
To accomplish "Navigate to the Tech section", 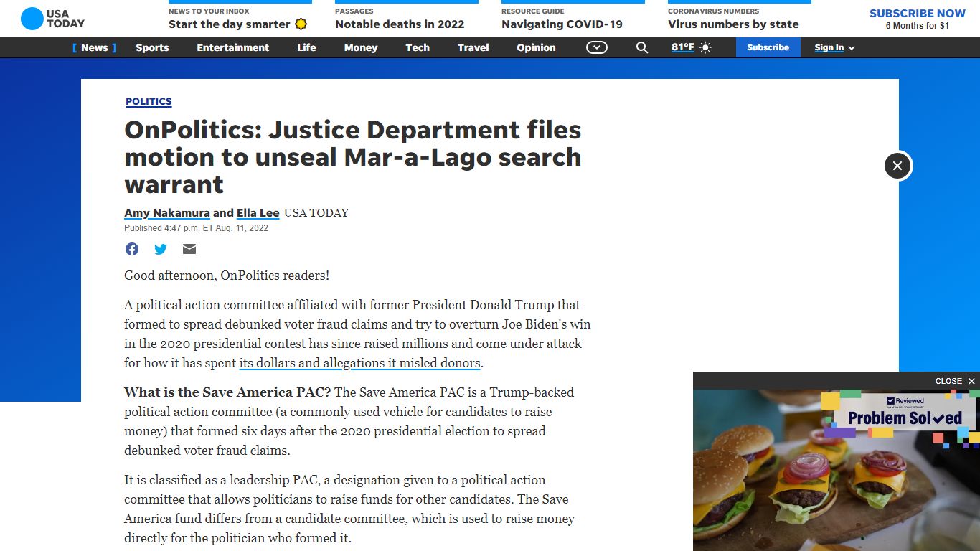I will click(x=418, y=47).
